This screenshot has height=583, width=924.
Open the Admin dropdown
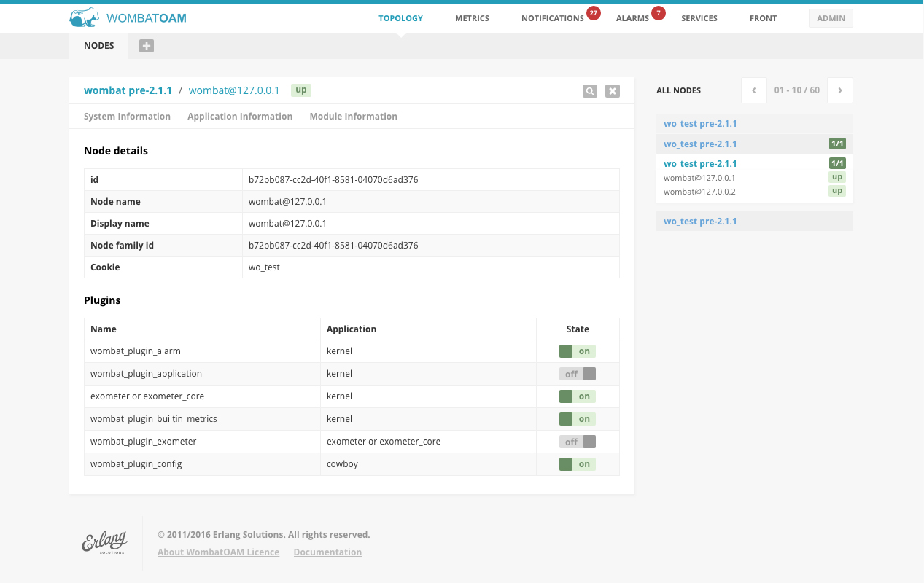831,18
